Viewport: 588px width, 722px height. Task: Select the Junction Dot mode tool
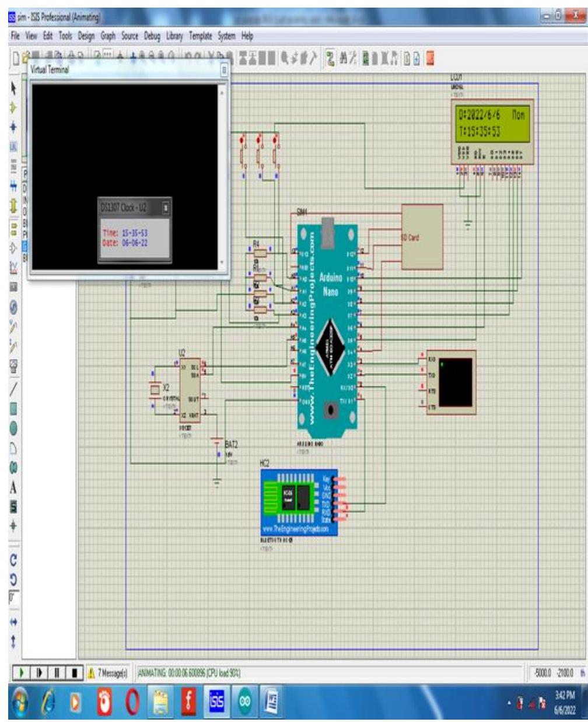pos(13,125)
